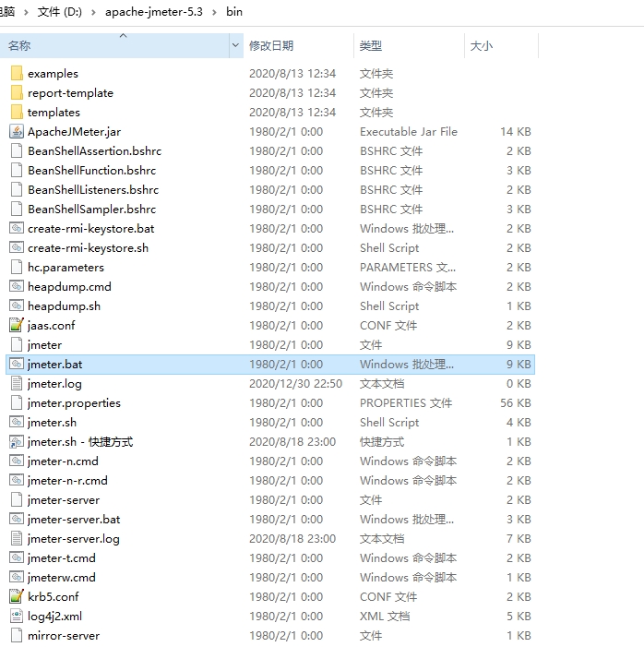This screenshot has height=647, width=644.
Task: Click 快捷方式 type cell of shortcut
Action: (382, 442)
